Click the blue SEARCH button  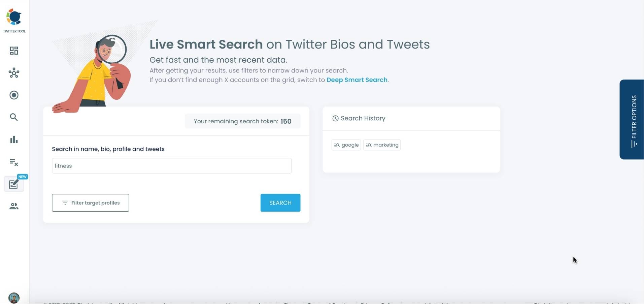point(280,203)
